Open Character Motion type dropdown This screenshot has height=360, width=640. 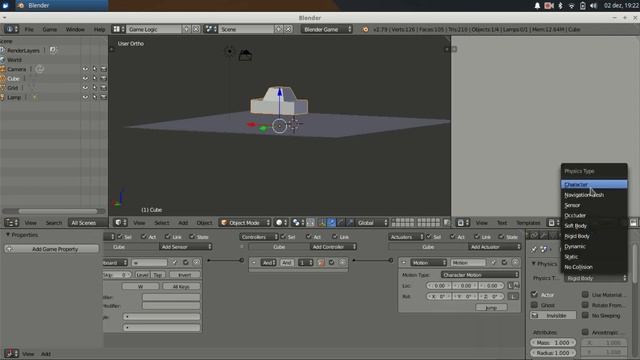(480, 275)
